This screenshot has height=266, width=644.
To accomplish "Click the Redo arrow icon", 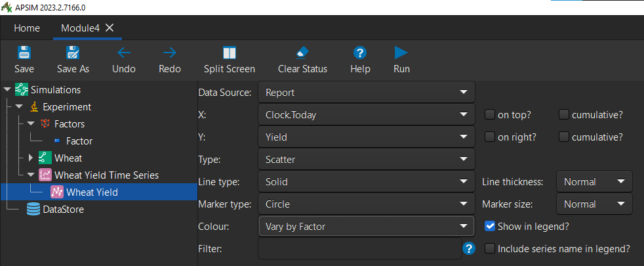I will [x=170, y=53].
